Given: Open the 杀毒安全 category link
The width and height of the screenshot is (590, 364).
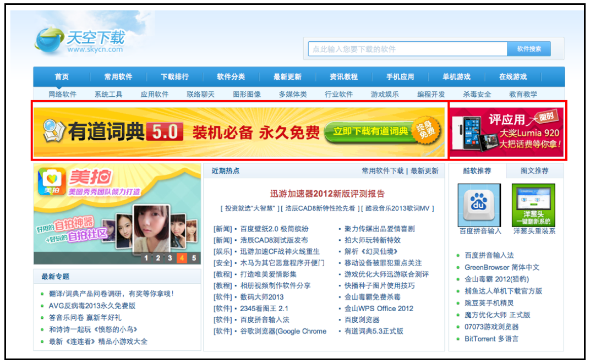Looking at the screenshot, I should [477, 95].
